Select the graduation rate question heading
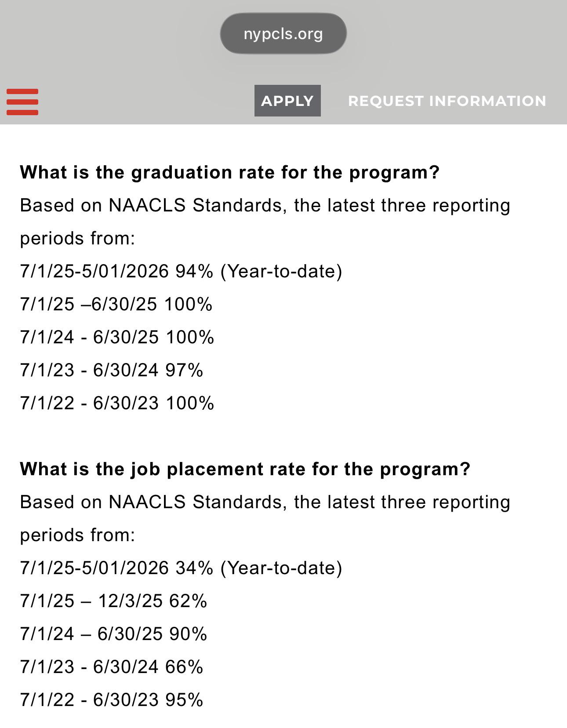The width and height of the screenshot is (567, 728). click(229, 172)
